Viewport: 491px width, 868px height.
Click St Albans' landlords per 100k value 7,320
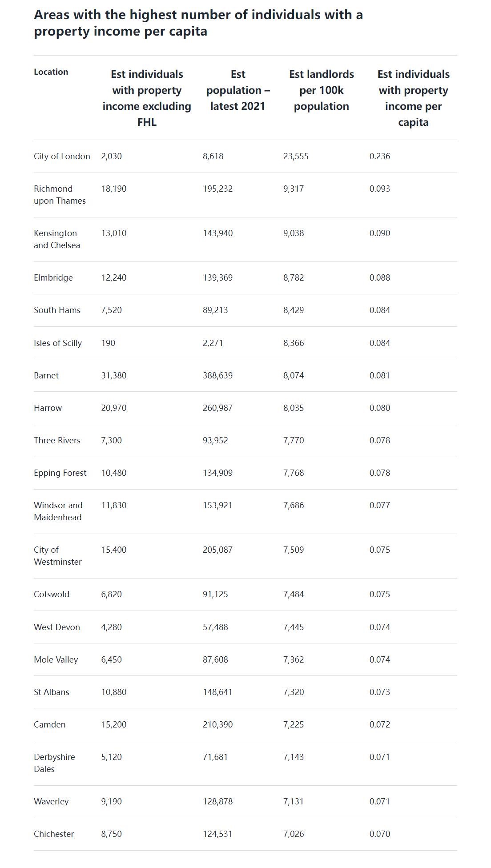tap(294, 692)
